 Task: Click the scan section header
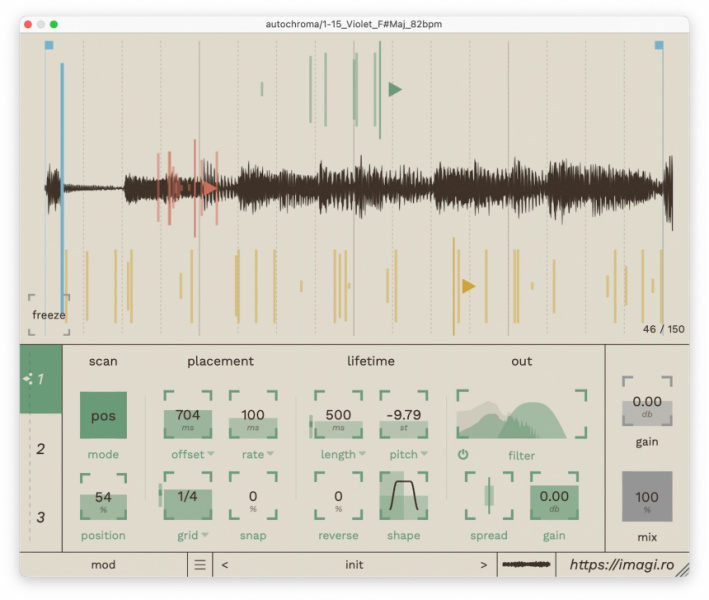(x=103, y=361)
